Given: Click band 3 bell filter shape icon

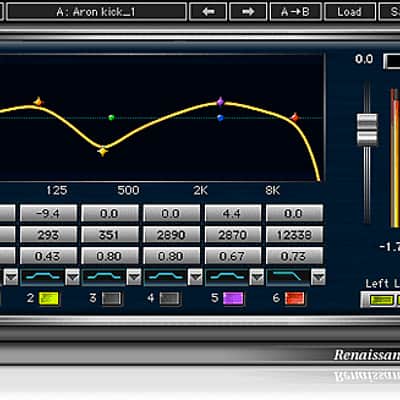Looking at the screenshot, I should pos(104,277).
